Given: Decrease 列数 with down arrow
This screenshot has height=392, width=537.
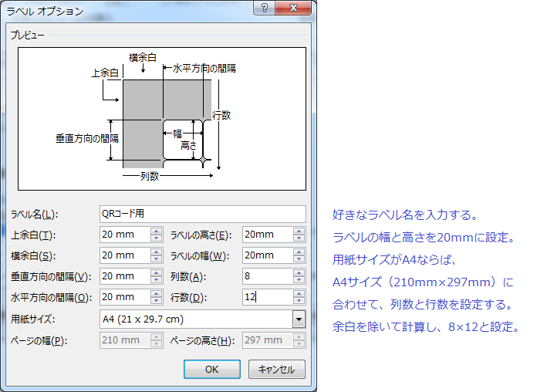Looking at the screenshot, I should (x=299, y=280).
